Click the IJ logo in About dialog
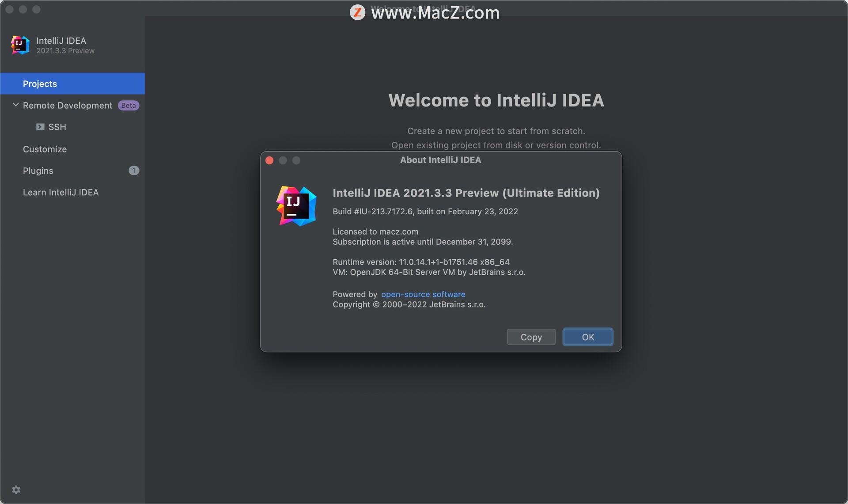The height and width of the screenshot is (504, 848). click(x=296, y=206)
